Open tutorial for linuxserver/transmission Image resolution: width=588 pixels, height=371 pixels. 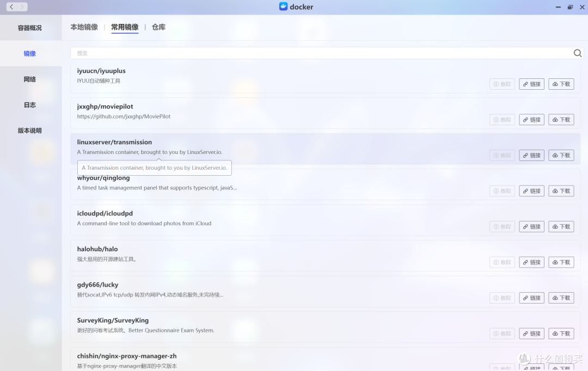point(502,155)
